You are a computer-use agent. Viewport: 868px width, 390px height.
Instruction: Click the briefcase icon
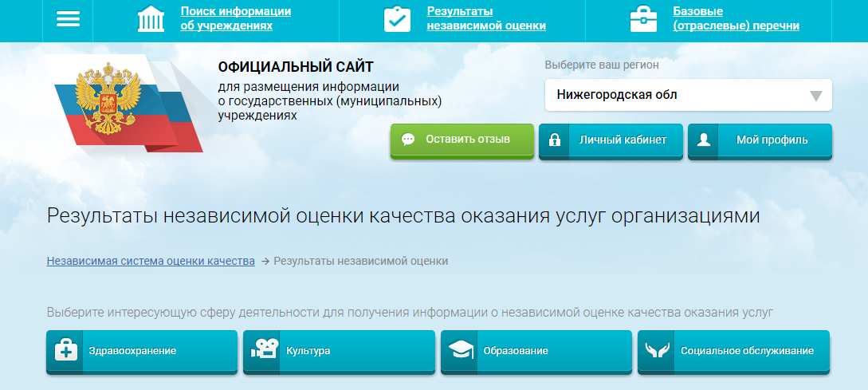click(x=644, y=19)
